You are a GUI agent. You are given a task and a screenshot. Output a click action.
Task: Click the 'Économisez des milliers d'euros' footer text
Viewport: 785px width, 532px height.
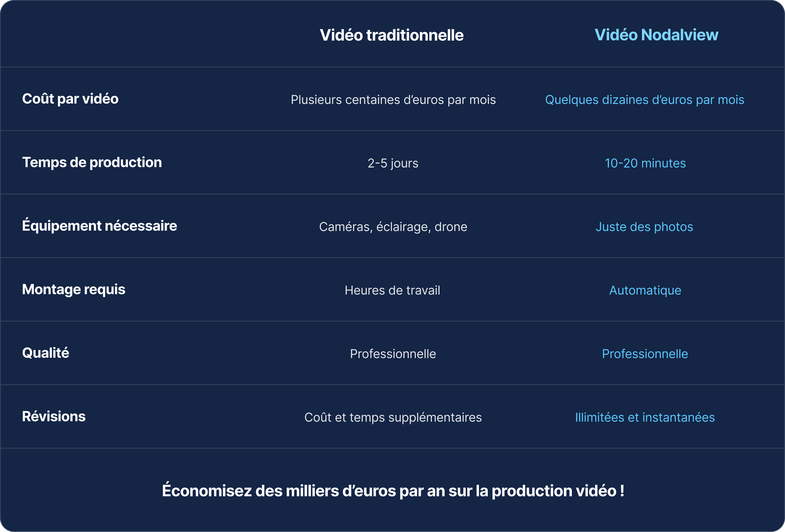pyautogui.click(x=393, y=490)
